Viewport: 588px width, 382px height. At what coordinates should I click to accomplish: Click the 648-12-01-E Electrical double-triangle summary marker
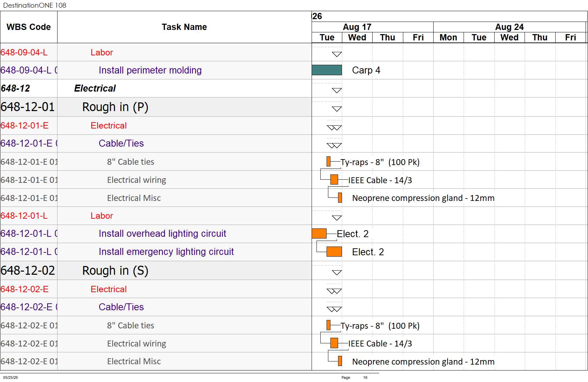coord(334,128)
